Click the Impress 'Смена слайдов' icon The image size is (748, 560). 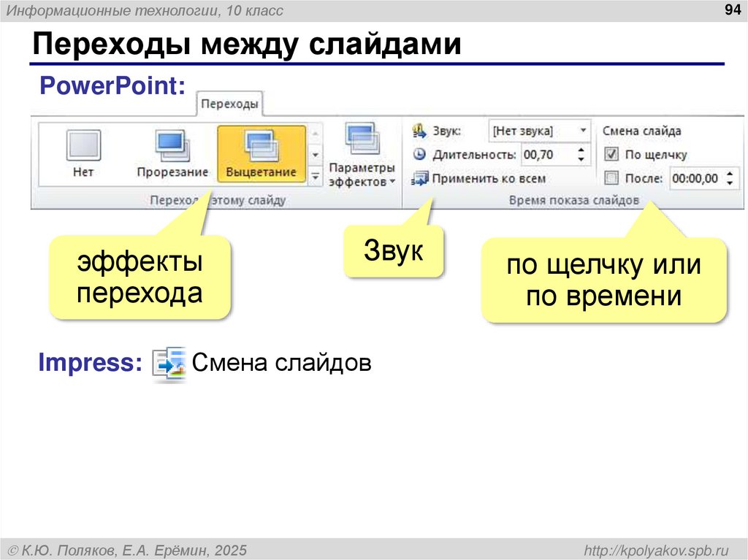point(169,364)
